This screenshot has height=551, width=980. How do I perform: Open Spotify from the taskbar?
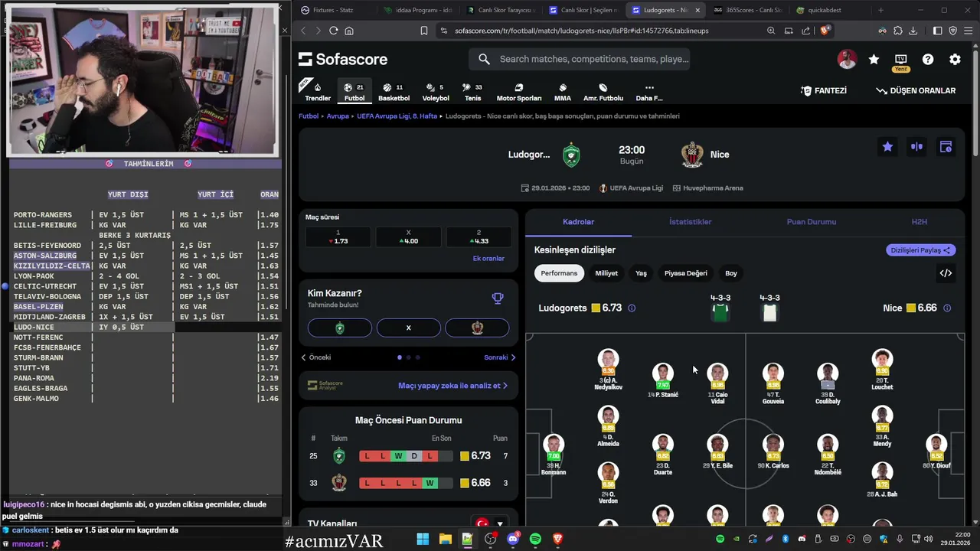[535, 540]
